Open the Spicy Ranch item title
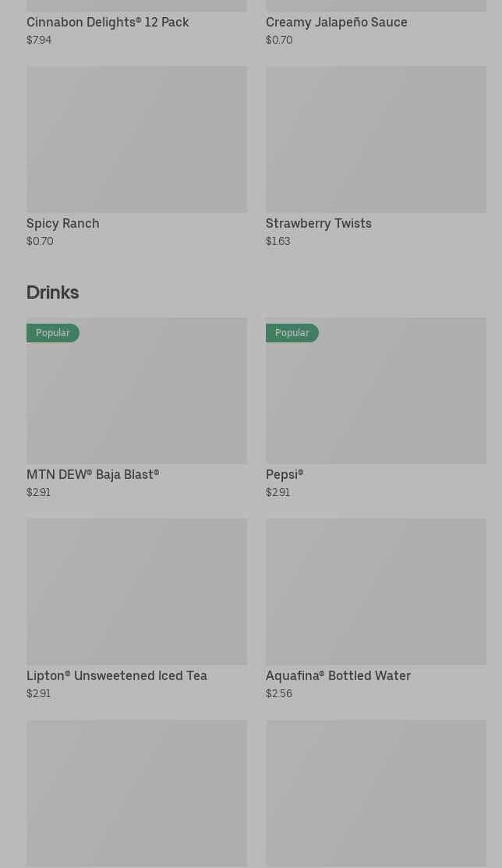502x868 pixels. pos(63,223)
